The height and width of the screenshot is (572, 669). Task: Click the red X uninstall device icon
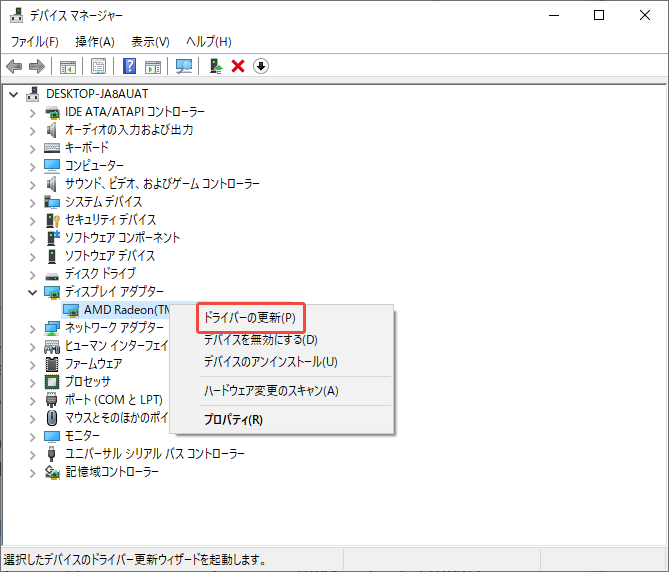tap(238, 67)
